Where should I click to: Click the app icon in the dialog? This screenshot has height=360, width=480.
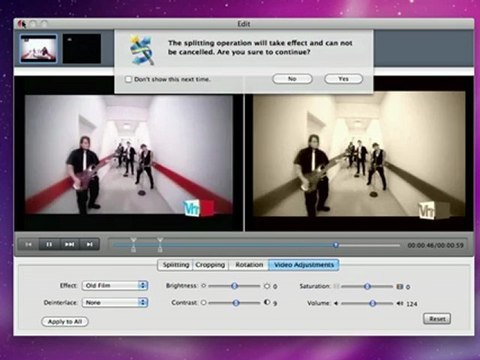coord(142,50)
